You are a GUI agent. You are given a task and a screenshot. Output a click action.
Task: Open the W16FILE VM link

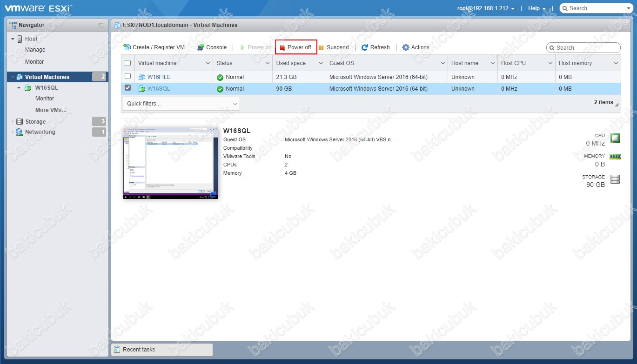pyautogui.click(x=159, y=77)
